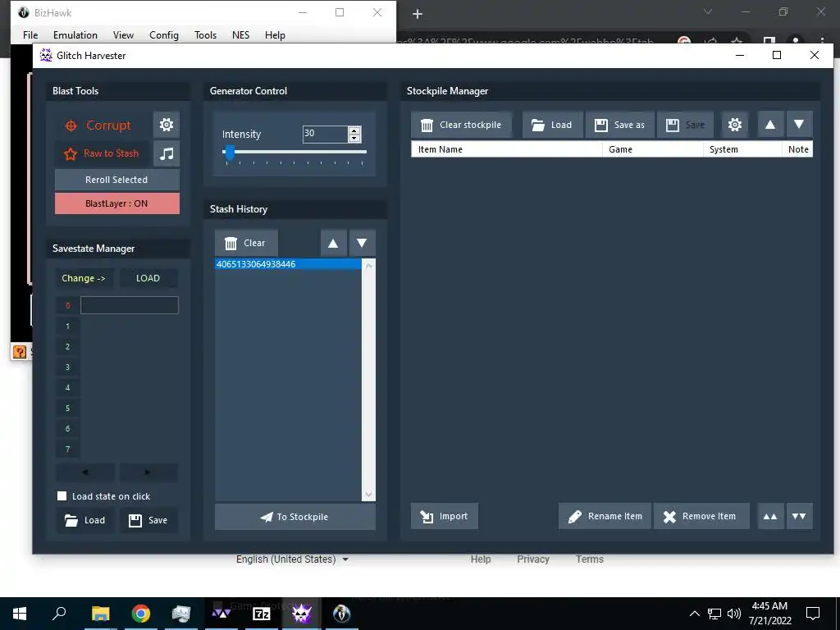This screenshot has width=840, height=630.
Task: Click the Reroll Selected button
Action: coord(116,180)
